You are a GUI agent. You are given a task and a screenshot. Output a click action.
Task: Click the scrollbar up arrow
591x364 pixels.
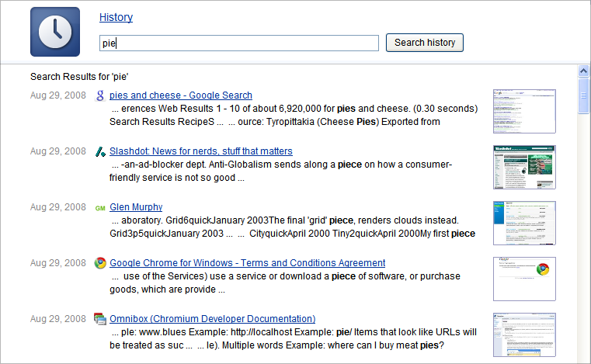(x=583, y=71)
